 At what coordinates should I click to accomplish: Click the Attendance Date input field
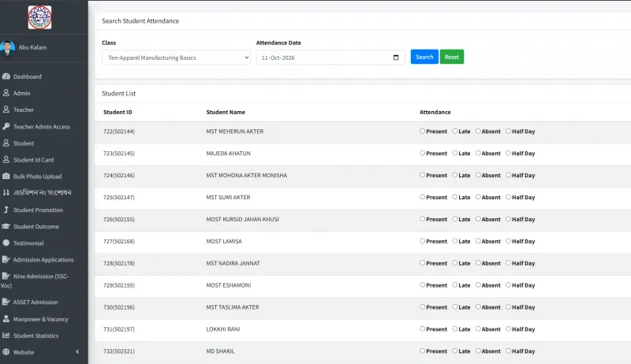[x=330, y=58]
